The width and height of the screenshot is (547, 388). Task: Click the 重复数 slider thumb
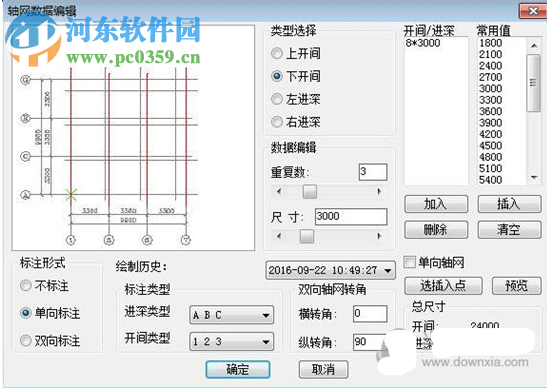click(x=309, y=191)
